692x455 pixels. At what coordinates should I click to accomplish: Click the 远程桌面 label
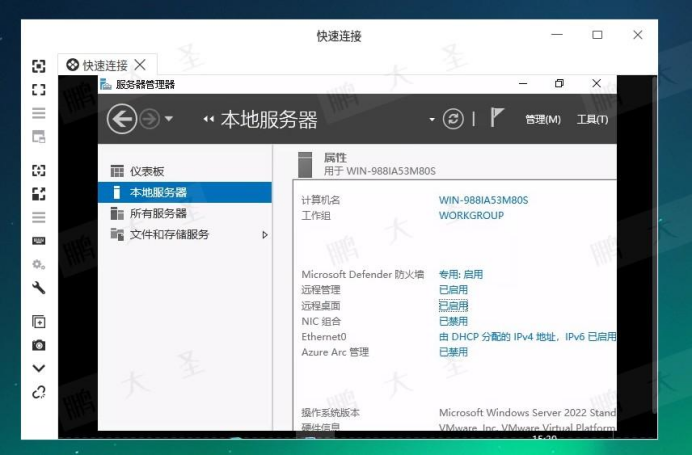(321, 306)
